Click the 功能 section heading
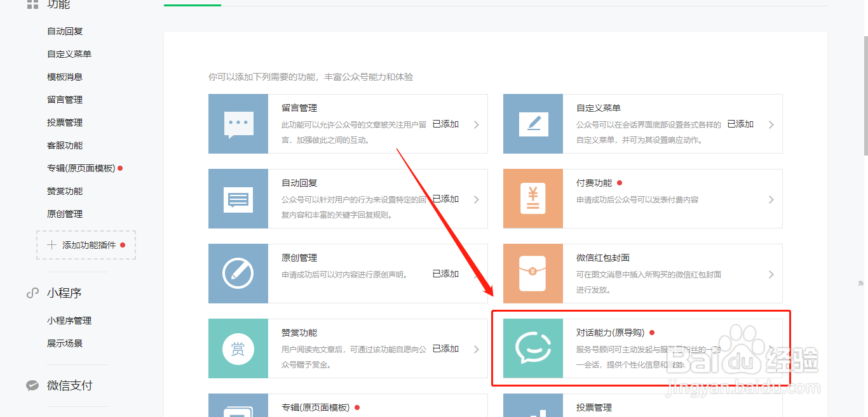The height and width of the screenshot is (417, 868). point(58,4)
